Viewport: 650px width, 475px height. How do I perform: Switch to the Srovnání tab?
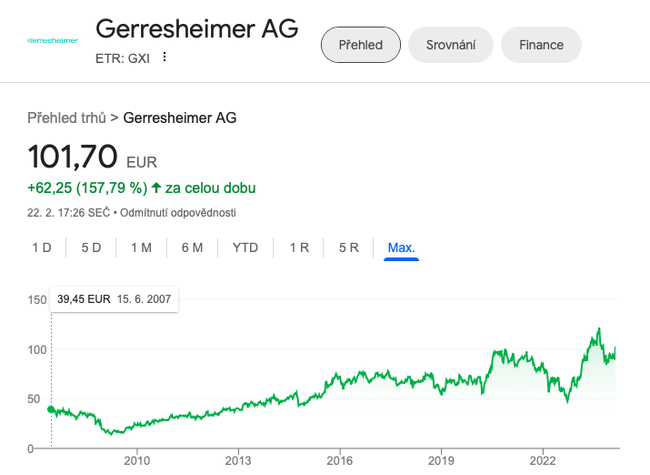pos(450,45)
